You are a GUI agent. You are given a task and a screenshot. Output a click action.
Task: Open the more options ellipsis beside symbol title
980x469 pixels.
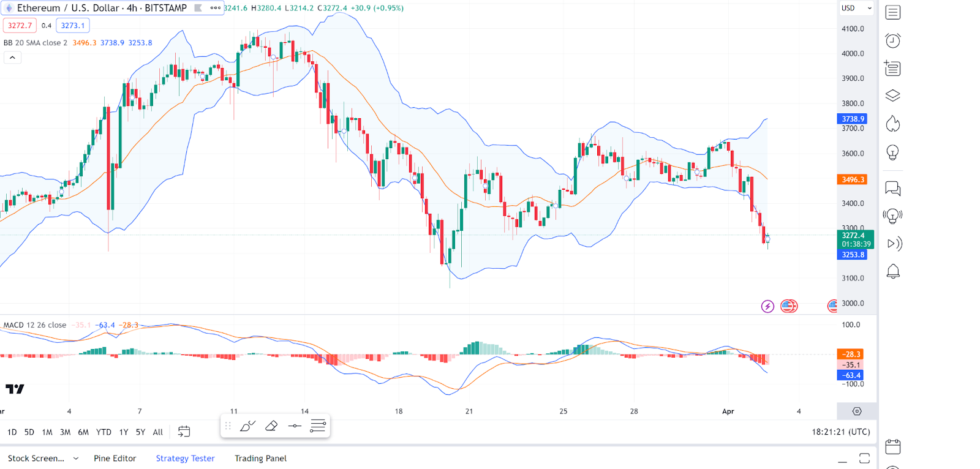point(215,8)
